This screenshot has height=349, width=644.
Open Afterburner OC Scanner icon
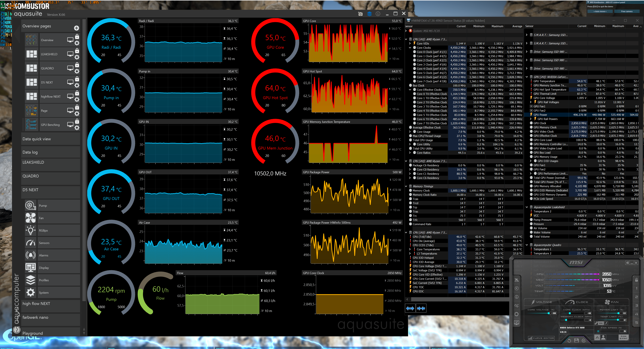point(517,305)
